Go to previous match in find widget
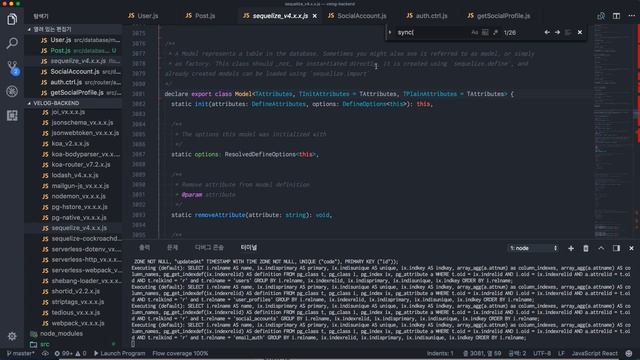This screenshot has width=640, height=360. (x=547, y=32)
